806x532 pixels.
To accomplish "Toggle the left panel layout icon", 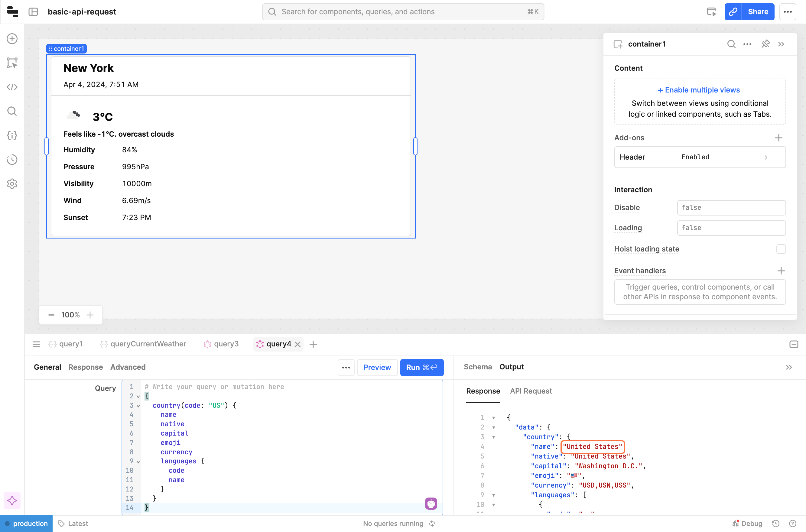I will [x=33, y=12].
